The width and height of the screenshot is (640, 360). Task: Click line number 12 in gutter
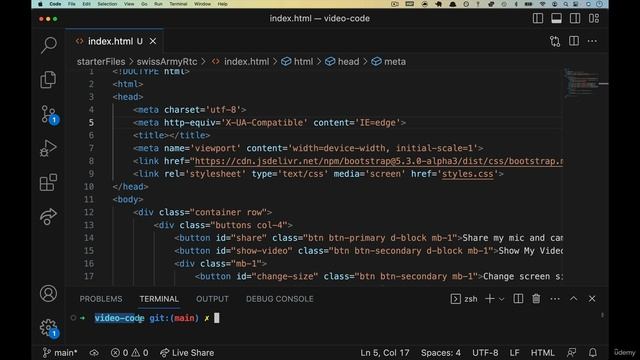point(89,212)
